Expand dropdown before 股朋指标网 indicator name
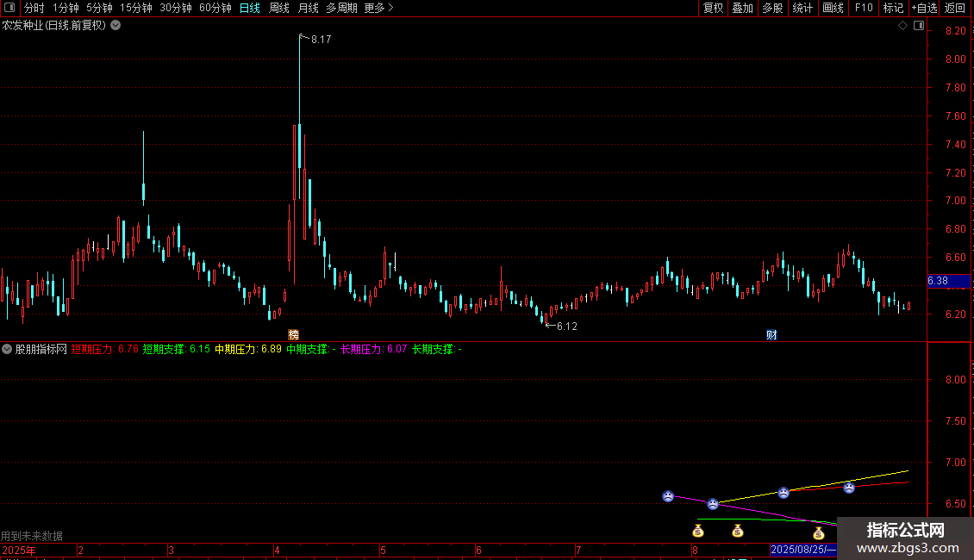Viewport: 974px width, 560px height. coord(7,349)
